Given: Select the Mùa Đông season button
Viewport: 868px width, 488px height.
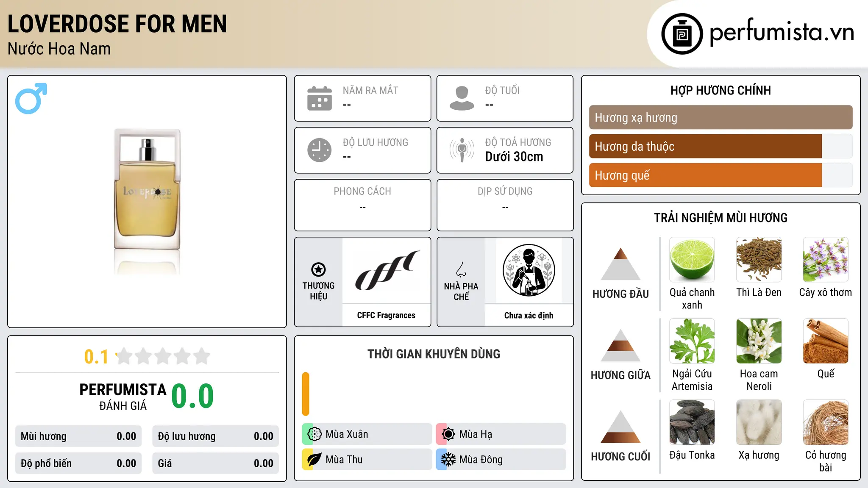Looking at the screenshot, I should [x=501, y=460].
